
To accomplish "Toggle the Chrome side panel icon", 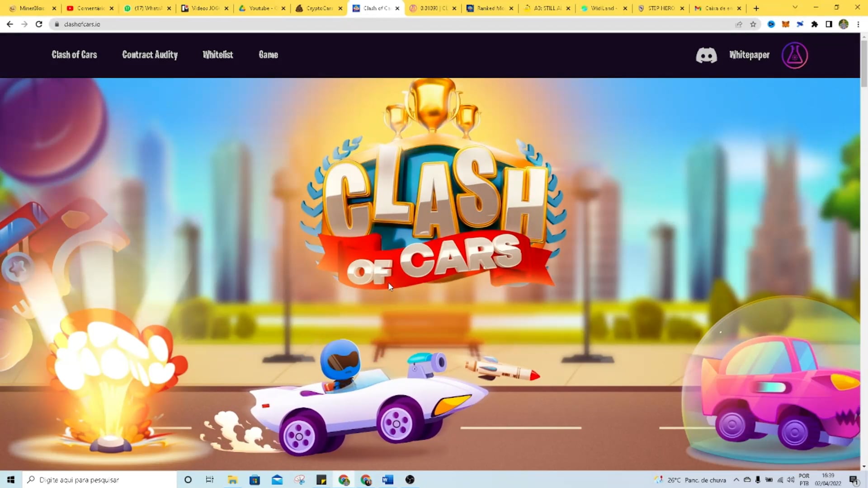I will (829, 24).
